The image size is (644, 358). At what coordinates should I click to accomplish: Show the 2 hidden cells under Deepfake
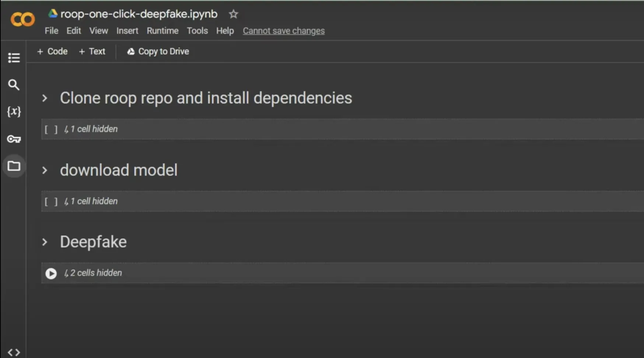pos(93,273)
